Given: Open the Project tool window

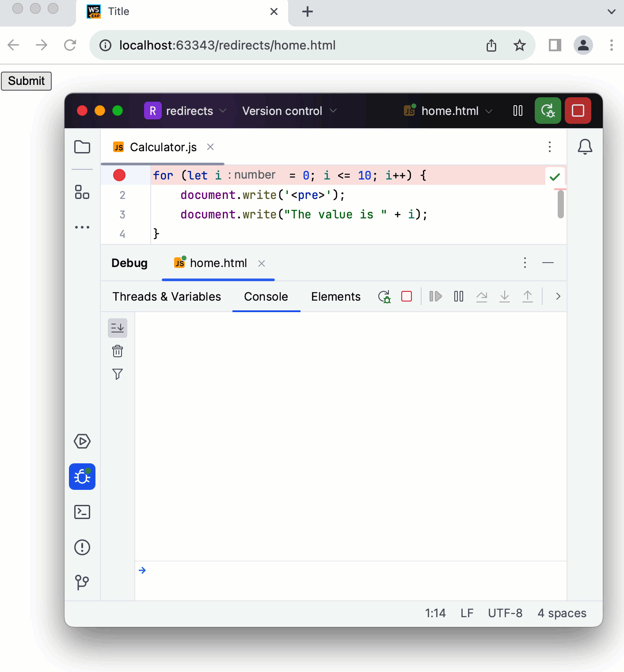Looking at the screenshot, I should [82, 146].
